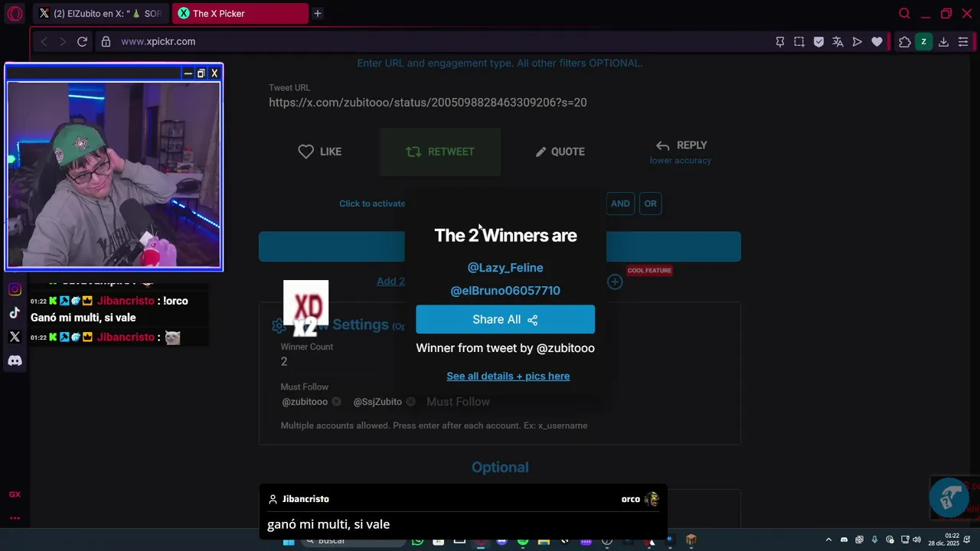Click the Share All button
The height and width of the screenshot is (551, 980).
pos(505,319)
